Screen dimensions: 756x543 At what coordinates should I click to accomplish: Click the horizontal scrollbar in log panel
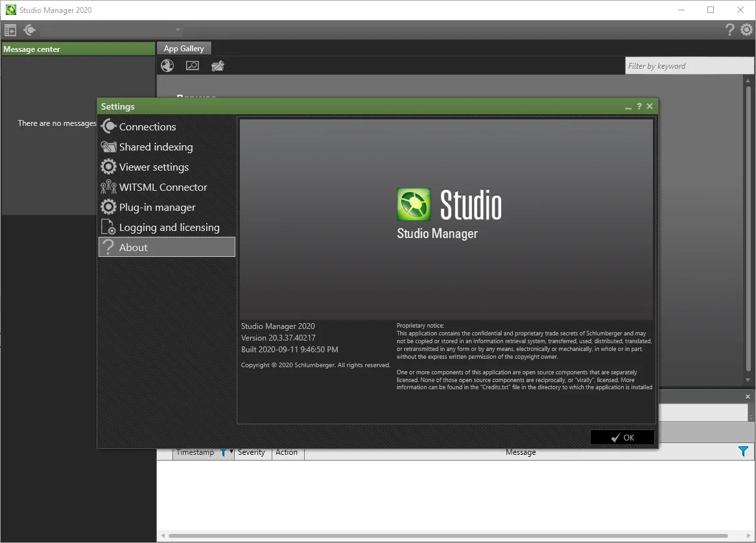coord(447,535)
